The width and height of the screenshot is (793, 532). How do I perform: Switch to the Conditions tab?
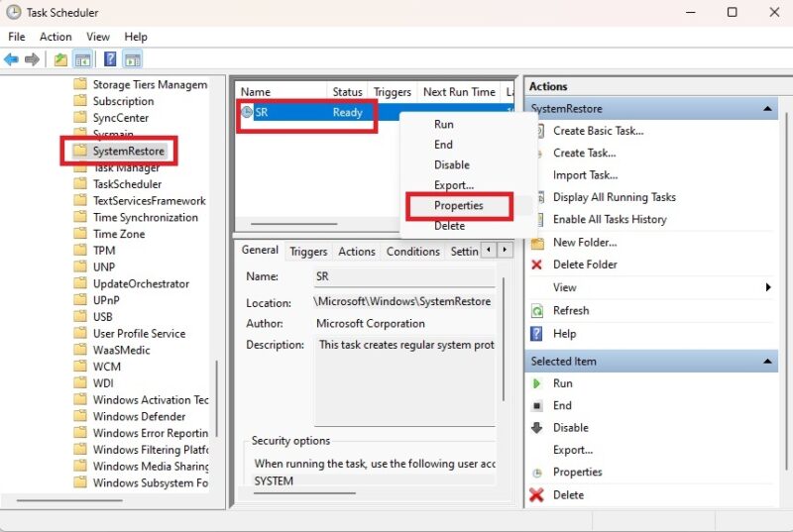point(412,251)
